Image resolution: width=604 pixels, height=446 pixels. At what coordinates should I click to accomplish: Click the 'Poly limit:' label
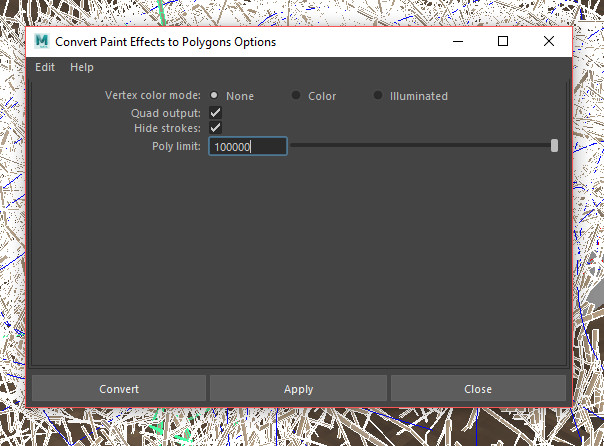tap(176, 146)
